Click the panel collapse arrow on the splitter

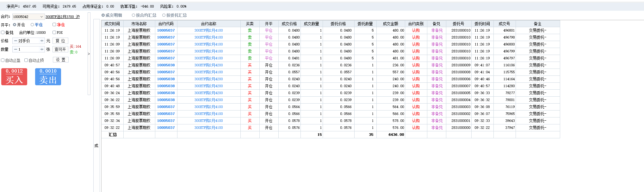pos(89,54)
